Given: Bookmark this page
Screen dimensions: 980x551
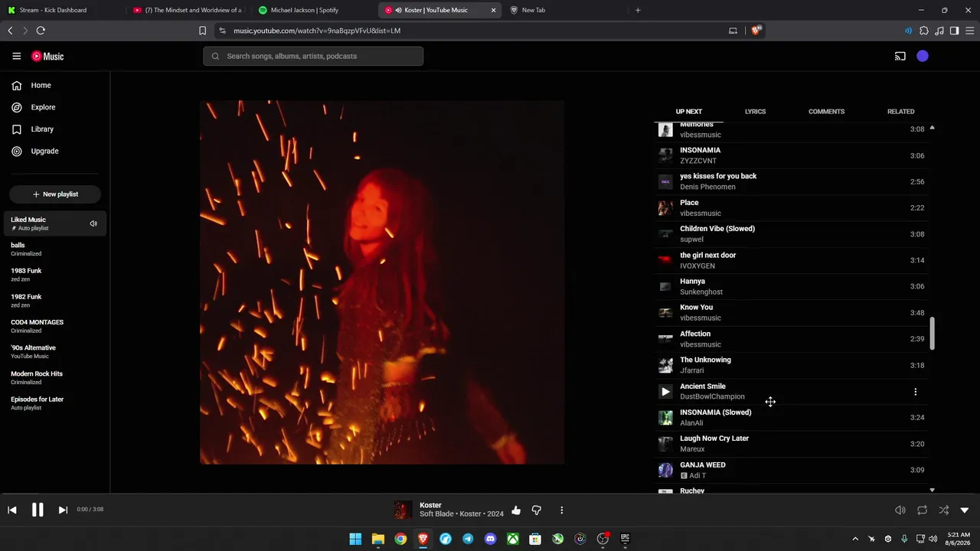Looking at the screenshot, I should pyautogui.click(x=202, y=31).
